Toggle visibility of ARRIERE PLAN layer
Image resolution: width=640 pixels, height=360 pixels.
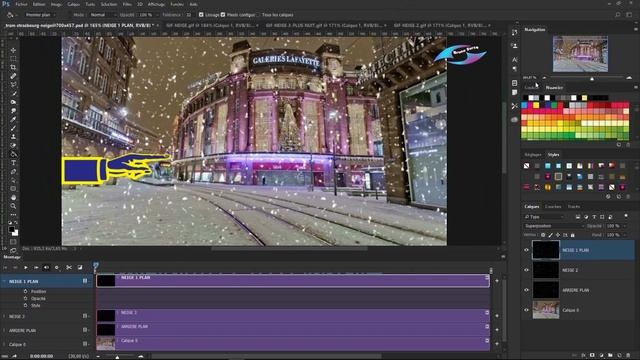pyautogui.click(x=526, y=290)
